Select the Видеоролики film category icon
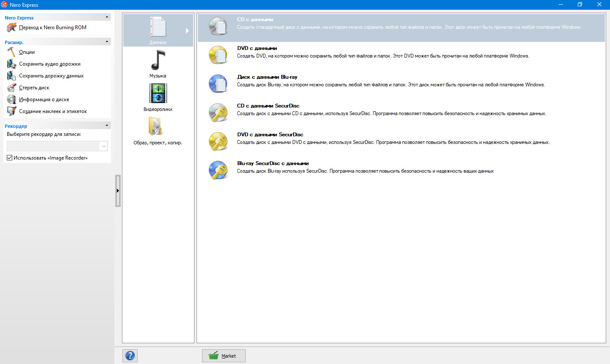The height and width of the screenshot is (364, 610). pyautogui.click(x=158, y=94)
